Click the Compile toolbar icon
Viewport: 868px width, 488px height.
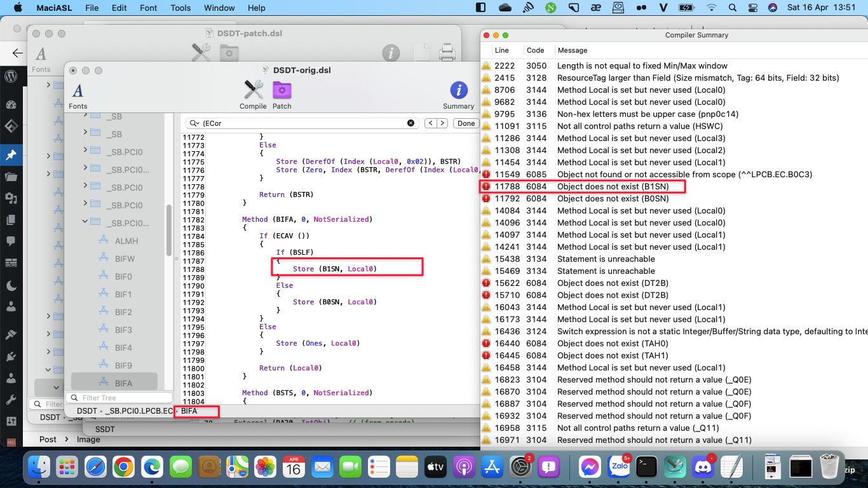[x=253, y=91]
